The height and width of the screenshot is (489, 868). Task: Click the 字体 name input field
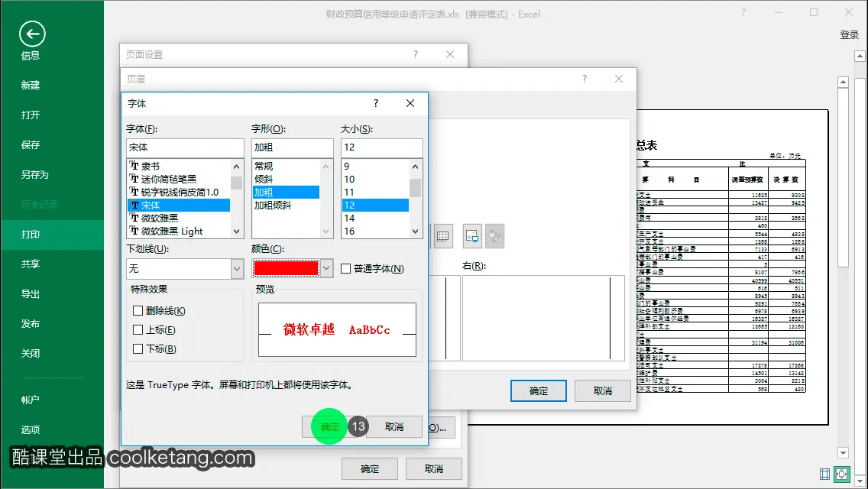[x=185, y=147]
